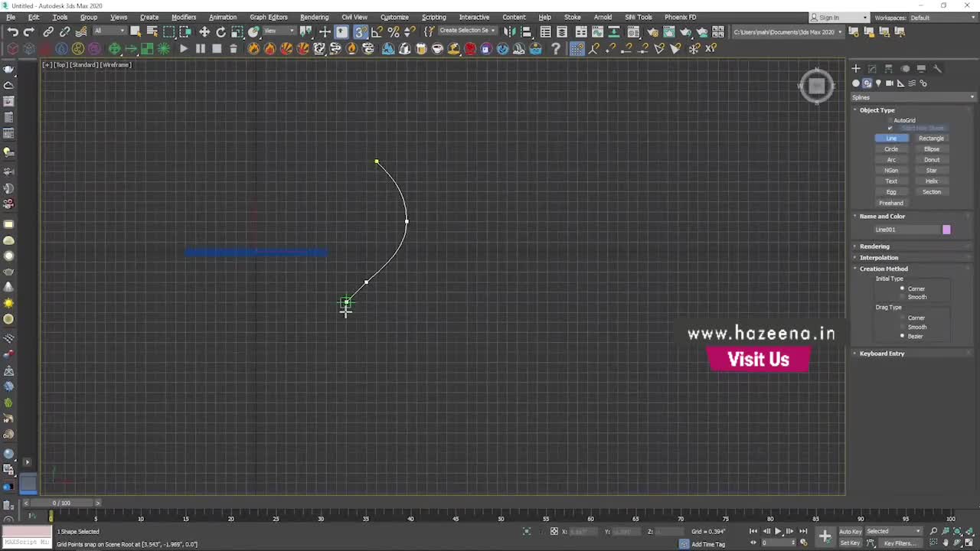The height and width of the screenshot is (551, 980).
Task: Select Drag Type Corner radio button
Action: [902, 318]
